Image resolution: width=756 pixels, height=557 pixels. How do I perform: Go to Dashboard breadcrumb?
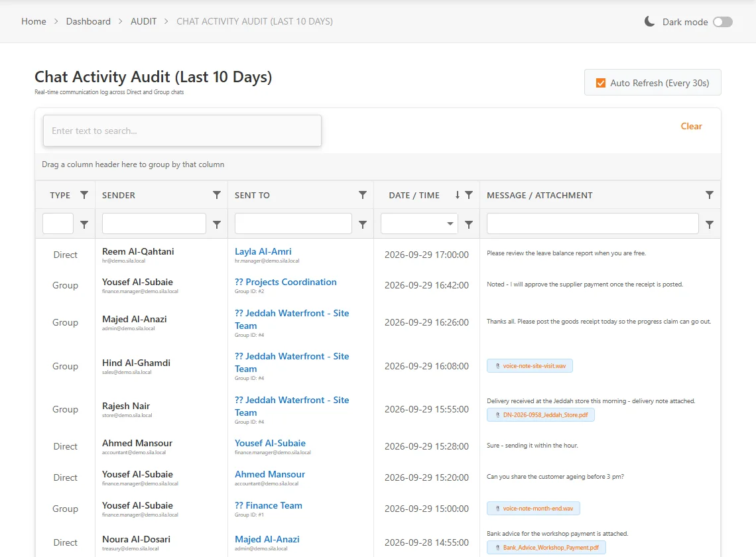[88, 21]
